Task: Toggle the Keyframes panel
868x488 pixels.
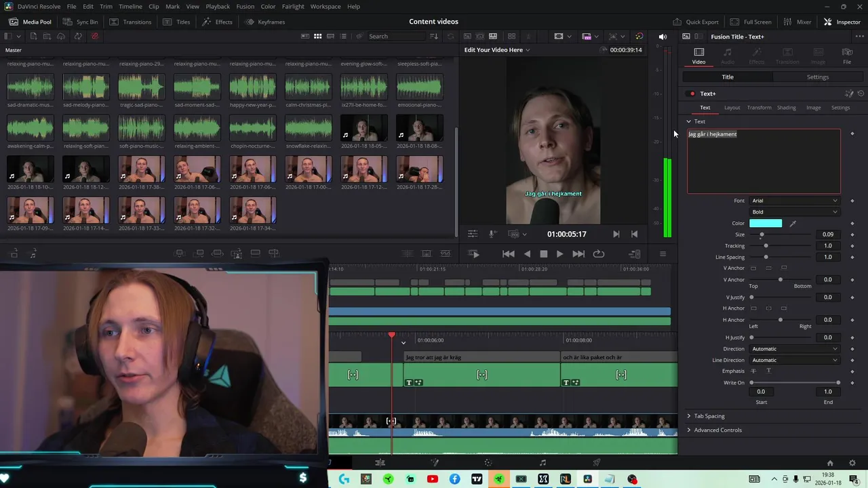Action: click(x=265, y=22)
